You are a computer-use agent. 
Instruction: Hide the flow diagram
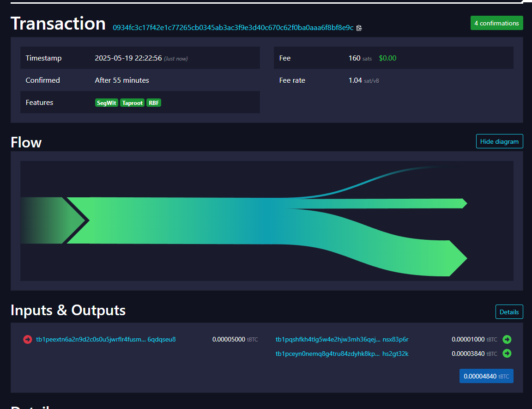pos(499,141)
